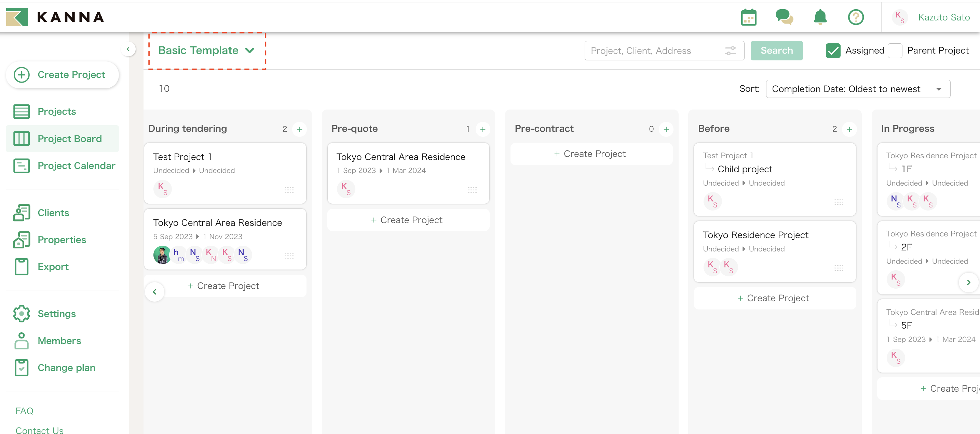Expand the Basic Template dropdown
This screenshot has width=980, height=434.
coord(206,50)
